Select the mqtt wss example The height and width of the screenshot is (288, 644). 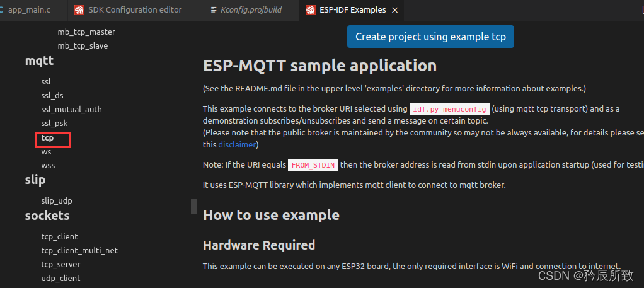[x=48, y=166]
